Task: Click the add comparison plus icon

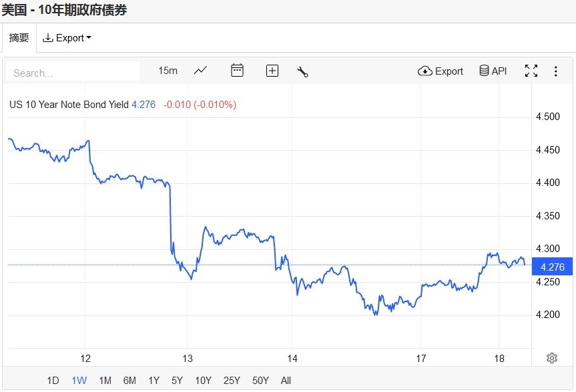Action: [x=272, y=71]
